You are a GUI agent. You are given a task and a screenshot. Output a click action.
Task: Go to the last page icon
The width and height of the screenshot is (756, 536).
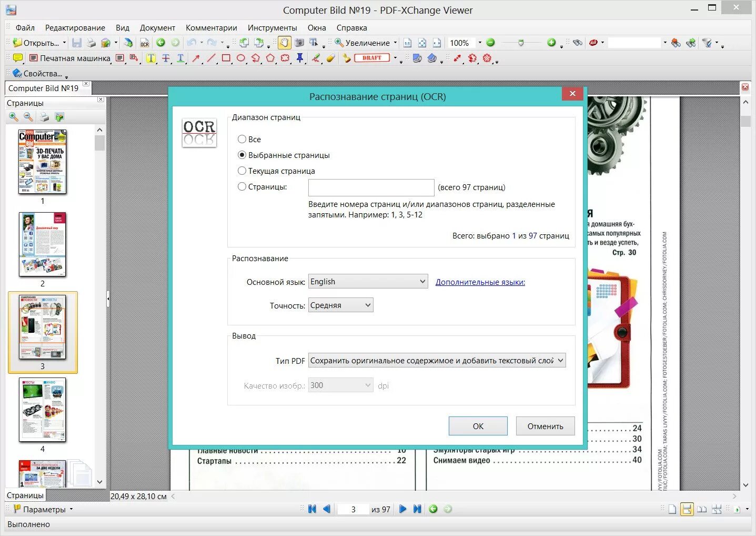[417, 509]
